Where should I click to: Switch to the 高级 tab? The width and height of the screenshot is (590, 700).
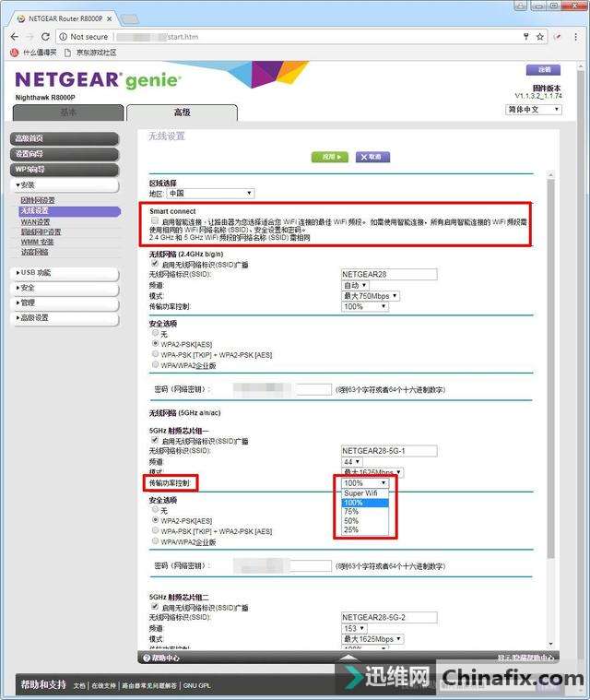(183, 113)
